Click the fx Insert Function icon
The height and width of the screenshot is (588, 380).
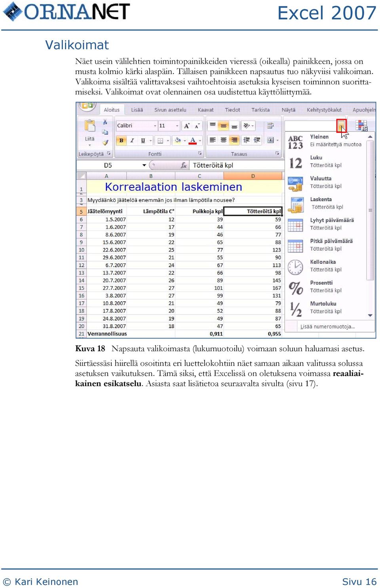pyautogui.click(x=184, y=165)
